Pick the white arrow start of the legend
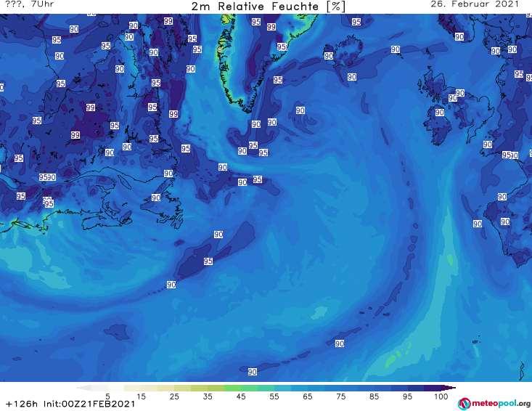The width and height of the screenshot is (532, 411). [x=83, y=388]
